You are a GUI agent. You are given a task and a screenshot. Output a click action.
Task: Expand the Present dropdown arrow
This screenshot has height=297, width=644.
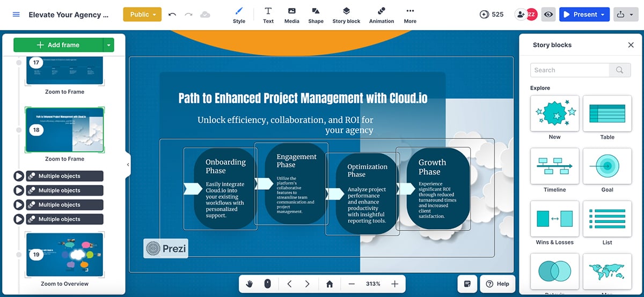click(x=603, y=14)
